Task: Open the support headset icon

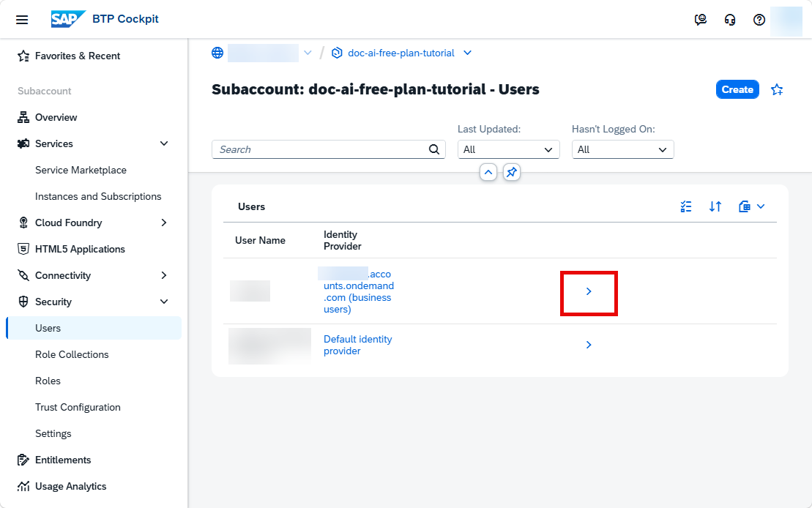Action: pos(730,20)
